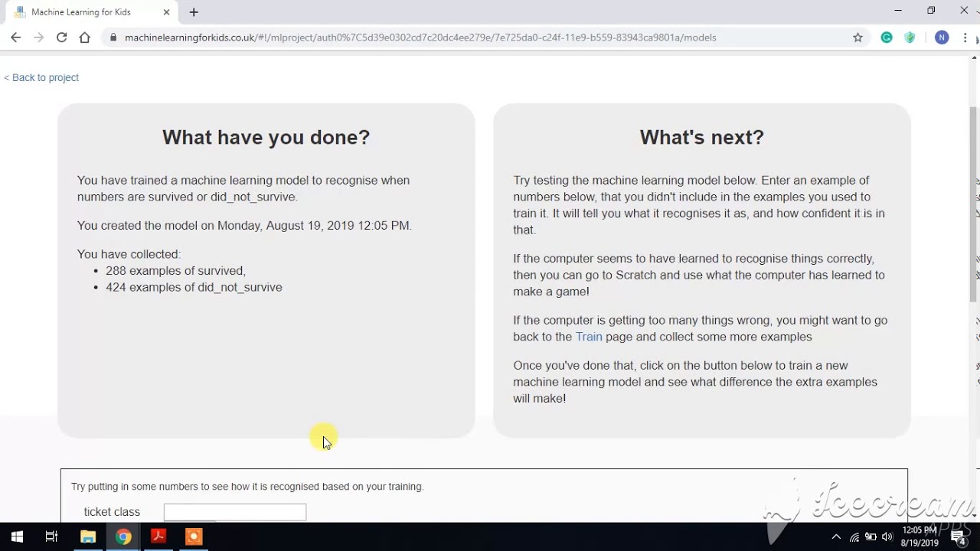Screen dimensions: 980x551
Task: Switch to Chrome in the taskbar
Action: click(x=123, y=536)
